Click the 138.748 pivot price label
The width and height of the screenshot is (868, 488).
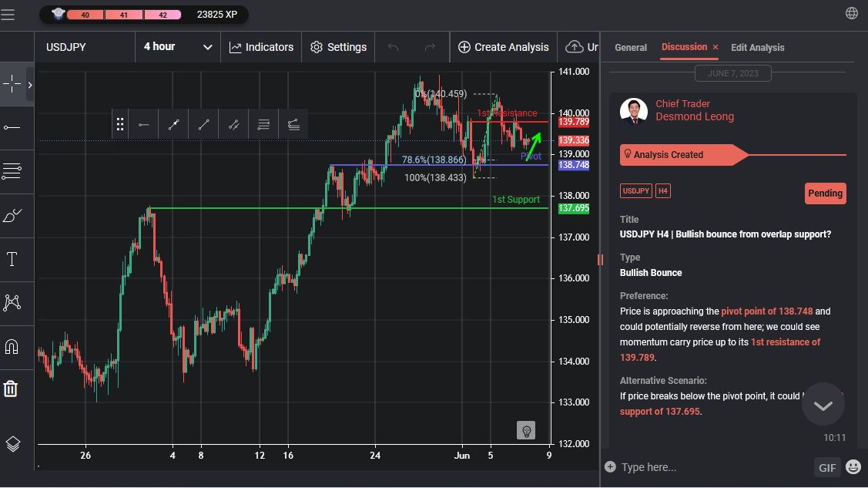click(x=574, y=165)
